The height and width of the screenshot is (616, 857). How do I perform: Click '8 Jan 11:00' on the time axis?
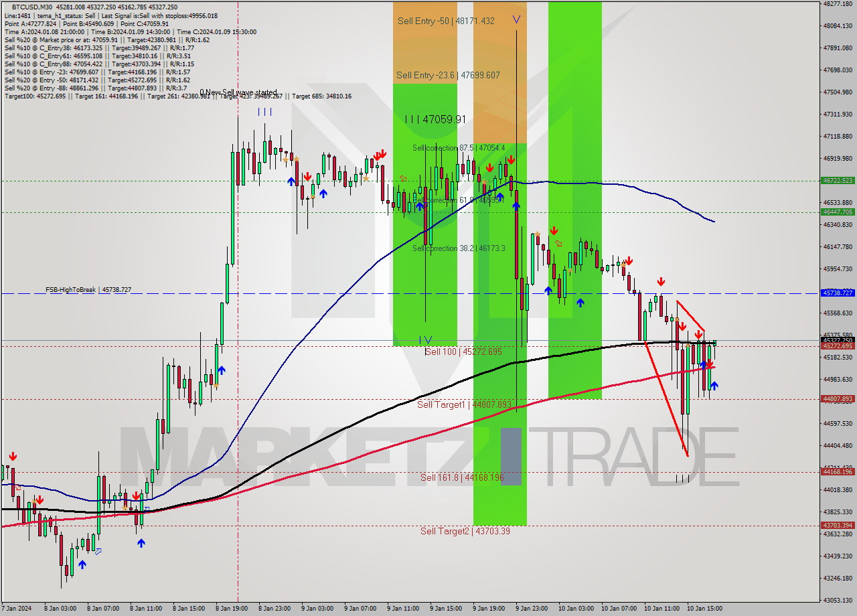coord(147,609)
